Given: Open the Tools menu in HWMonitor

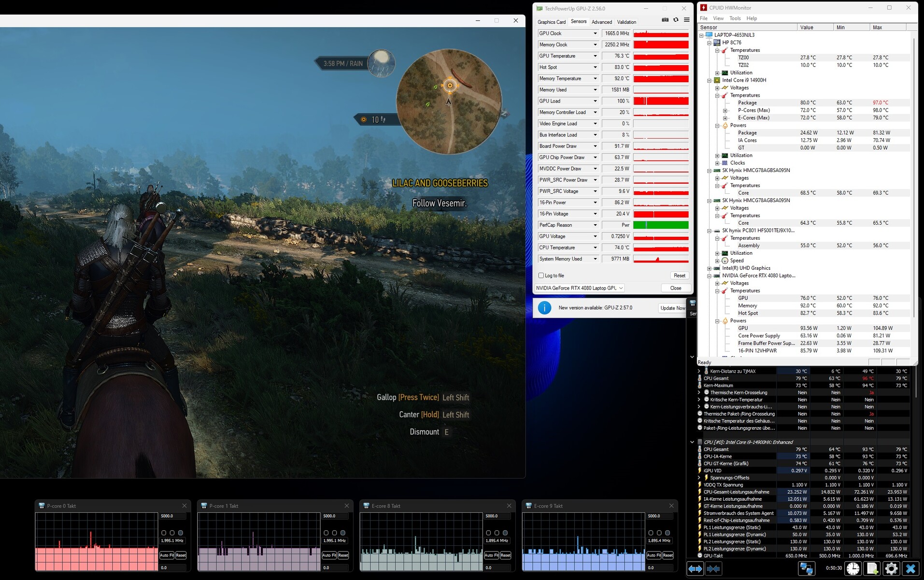Looking at the screenshot, I should (735, 18).
